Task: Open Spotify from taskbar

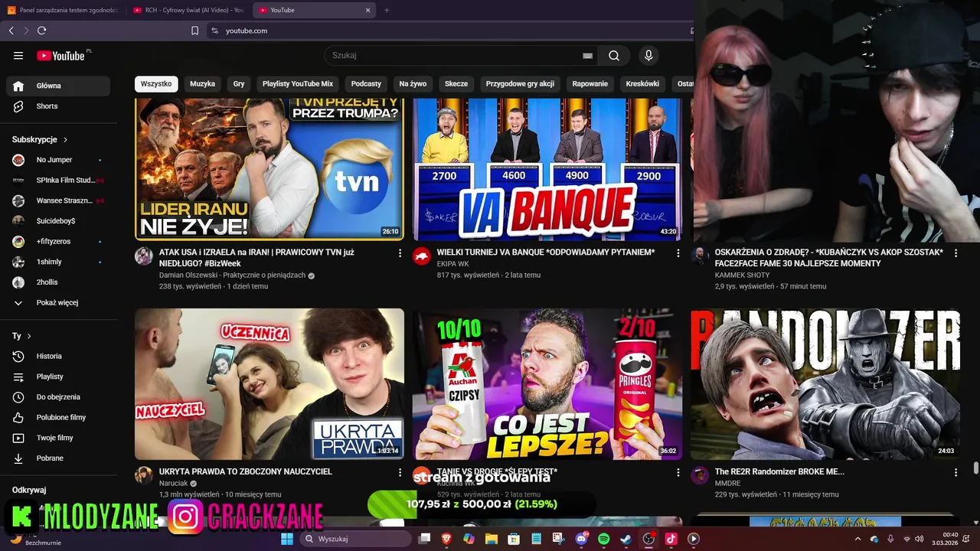Action: point(603,539)
